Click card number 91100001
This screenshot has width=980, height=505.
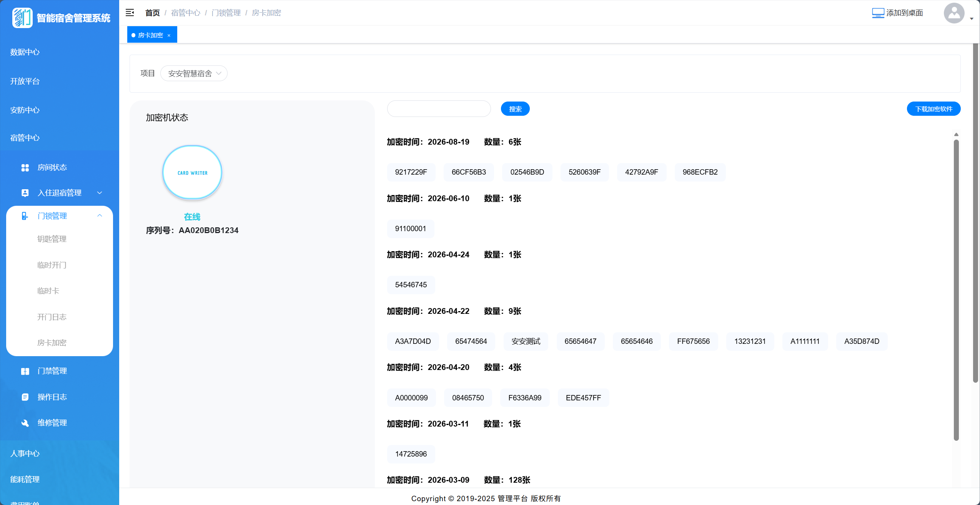(411, 228)
